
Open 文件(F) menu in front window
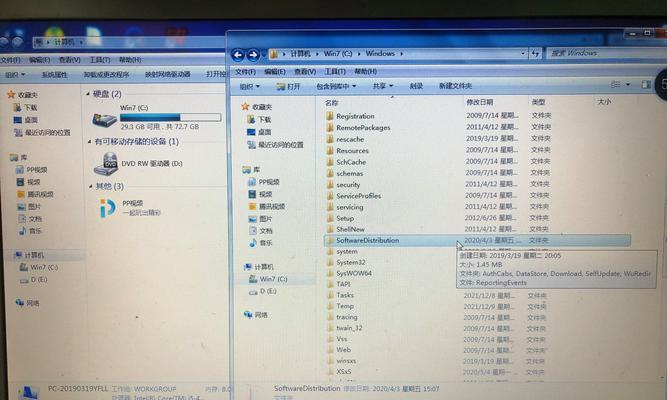[245, 72]
